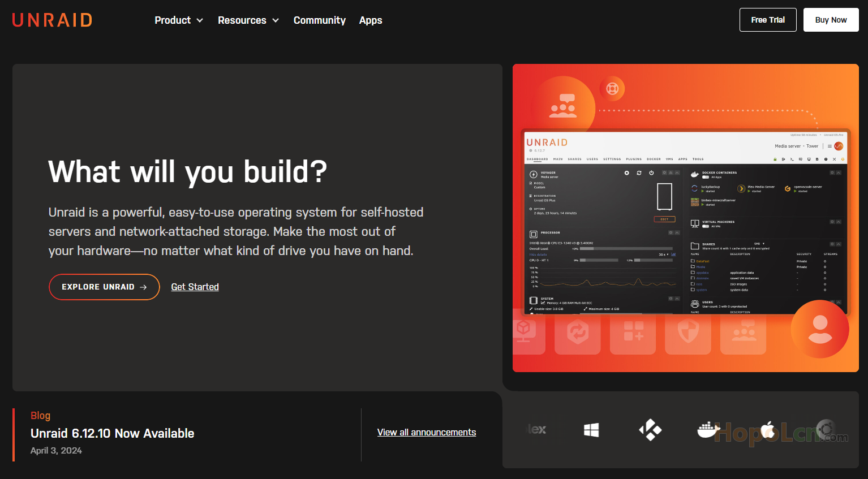Click the Apple logo in the logo strip

[x=768, y=430]
